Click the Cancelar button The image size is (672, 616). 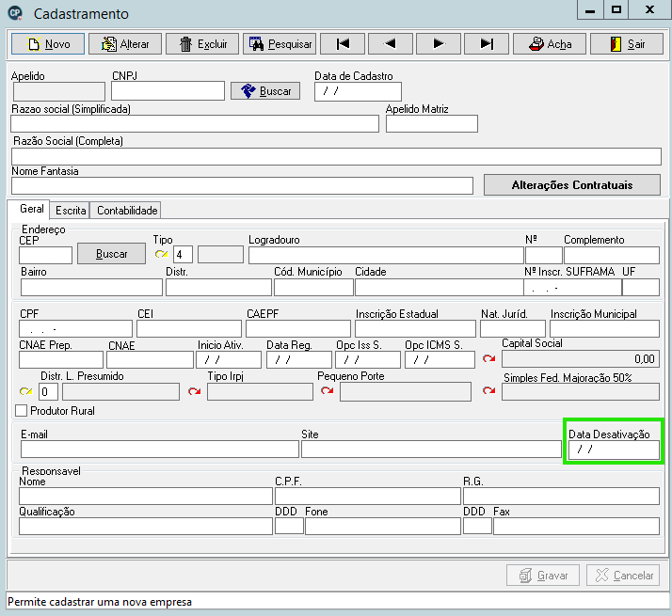[623, 576]
